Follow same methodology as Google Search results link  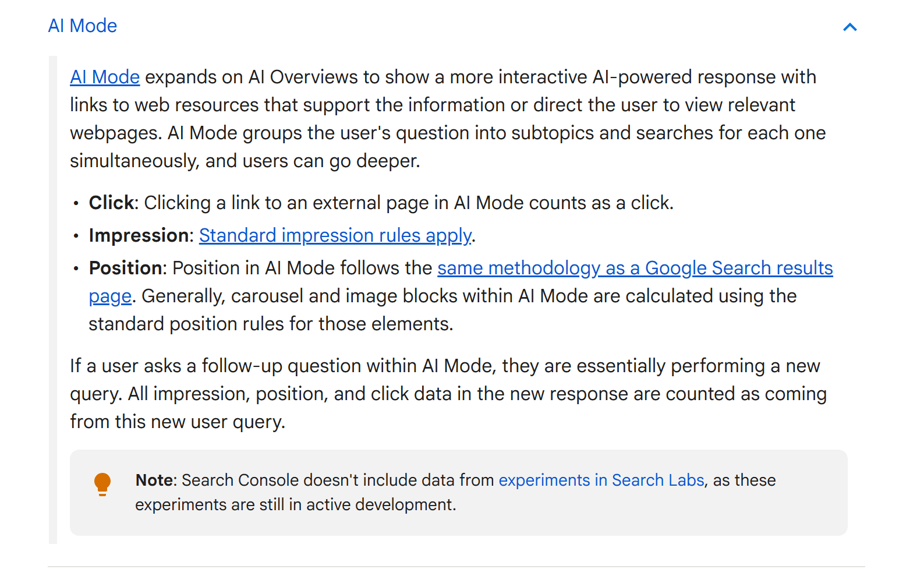coord(635,268)
